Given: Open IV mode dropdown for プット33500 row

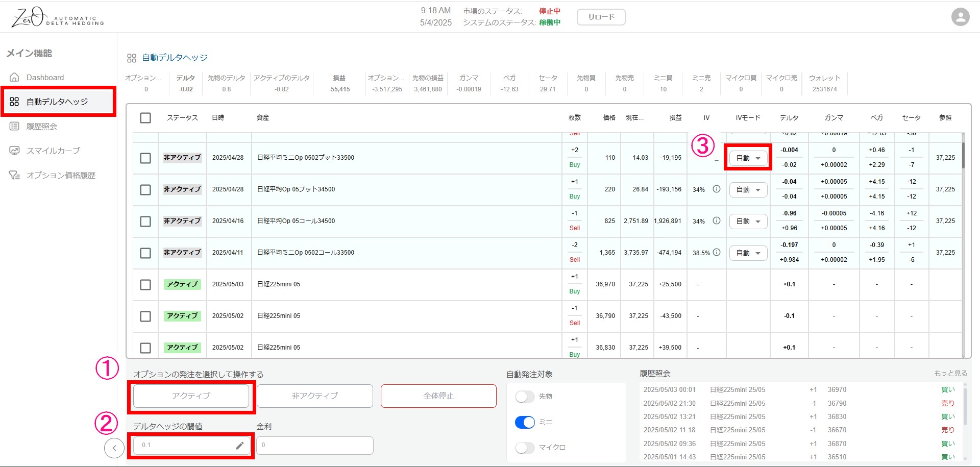Looking at the screenshot, I should tap(748, 158).
